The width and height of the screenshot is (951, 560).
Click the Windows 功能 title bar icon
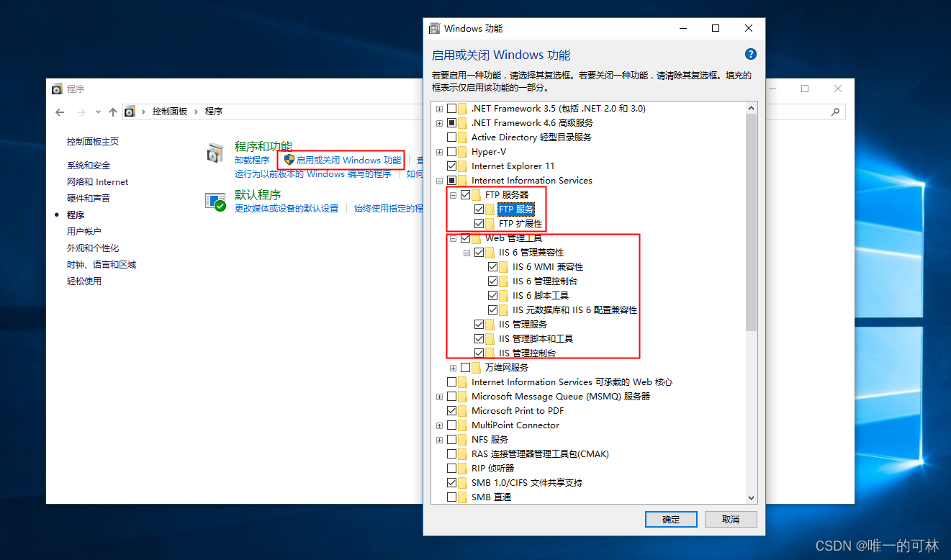click(x=434, y=29)
